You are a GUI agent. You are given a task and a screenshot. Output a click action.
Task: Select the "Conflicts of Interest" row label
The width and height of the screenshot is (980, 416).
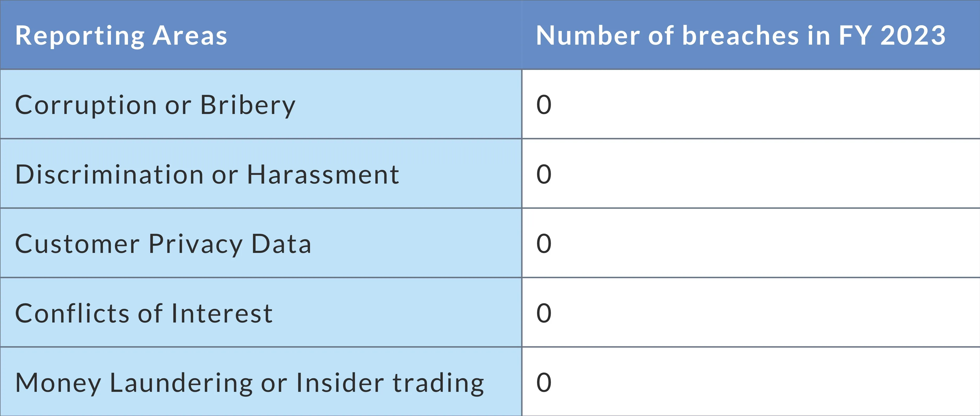coord(144,313)
